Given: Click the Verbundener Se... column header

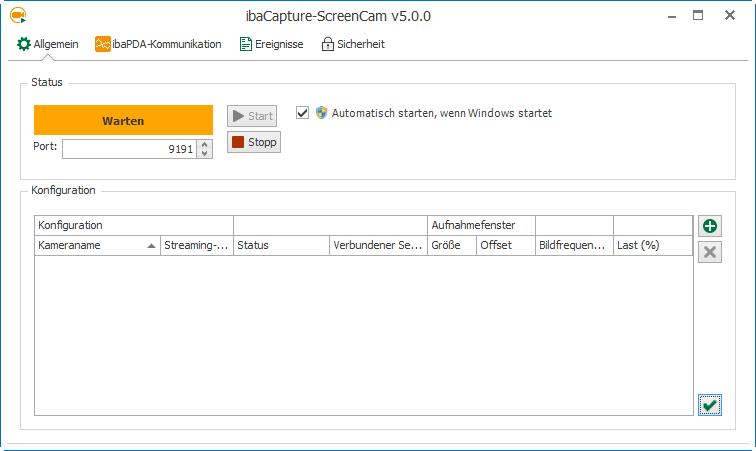Looking at the screenshot, I should (378, 246).
